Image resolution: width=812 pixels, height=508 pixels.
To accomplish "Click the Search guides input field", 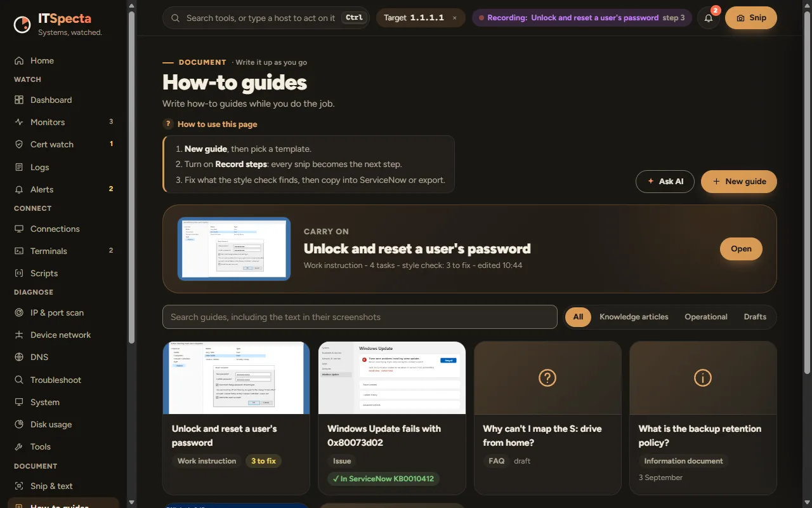I will 360,317.
